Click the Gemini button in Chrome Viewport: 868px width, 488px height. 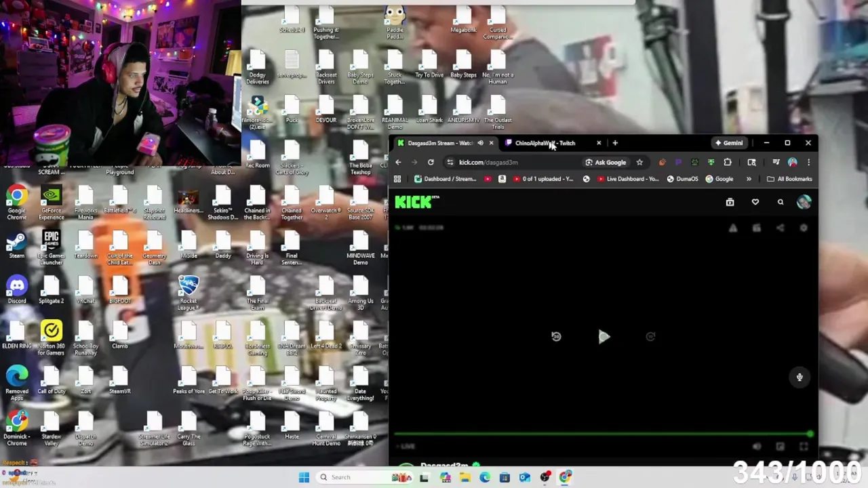(x=729, y=143)
